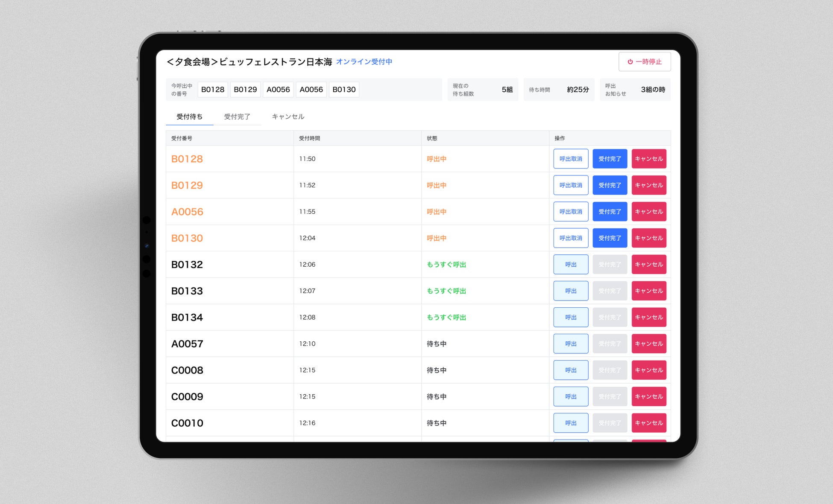
Task: Open the 受付完了 tab
Action: coord(237,117)
